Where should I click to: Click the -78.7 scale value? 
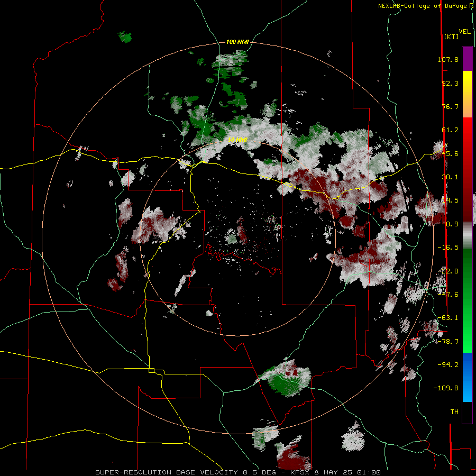[x=448, y=342]
